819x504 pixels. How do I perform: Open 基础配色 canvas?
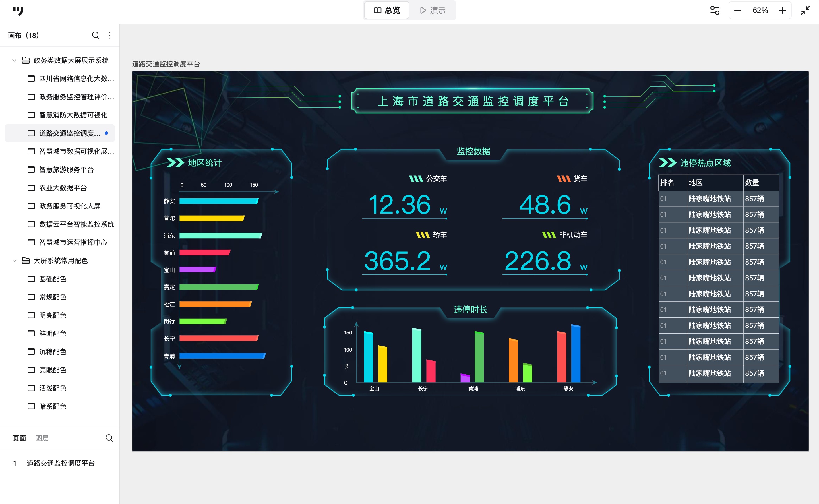60,279
